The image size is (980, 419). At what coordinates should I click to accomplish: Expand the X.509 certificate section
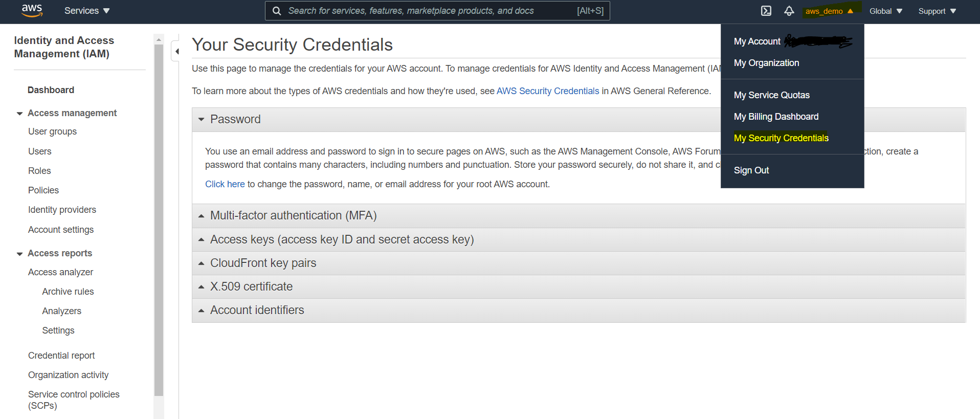click(578, 286)
